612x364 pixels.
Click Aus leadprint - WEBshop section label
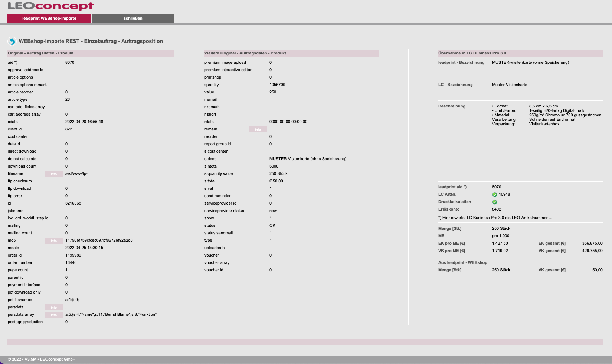click(x=463, y=262)
